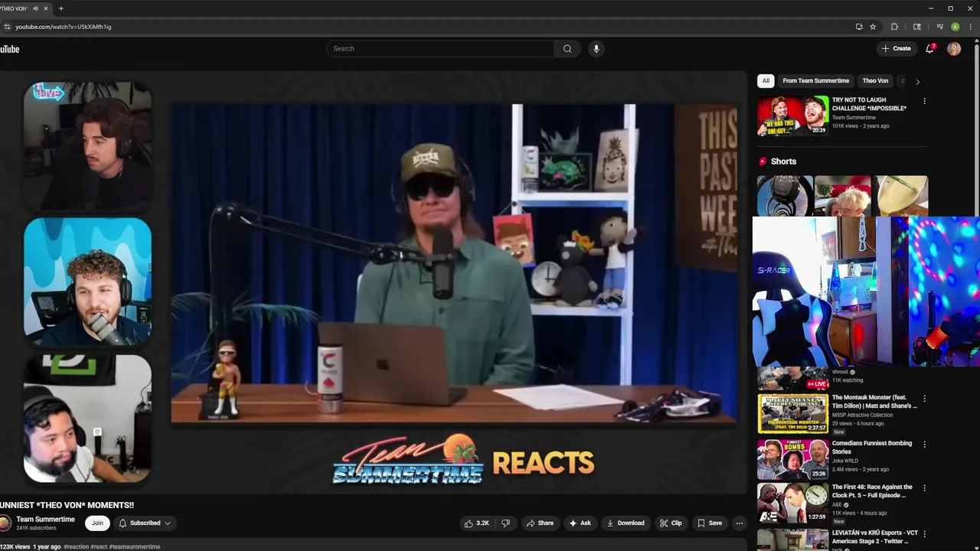This screenshot has width=980, height=551.
Task: Click the YouTube logo
Action: coord(9,49)
